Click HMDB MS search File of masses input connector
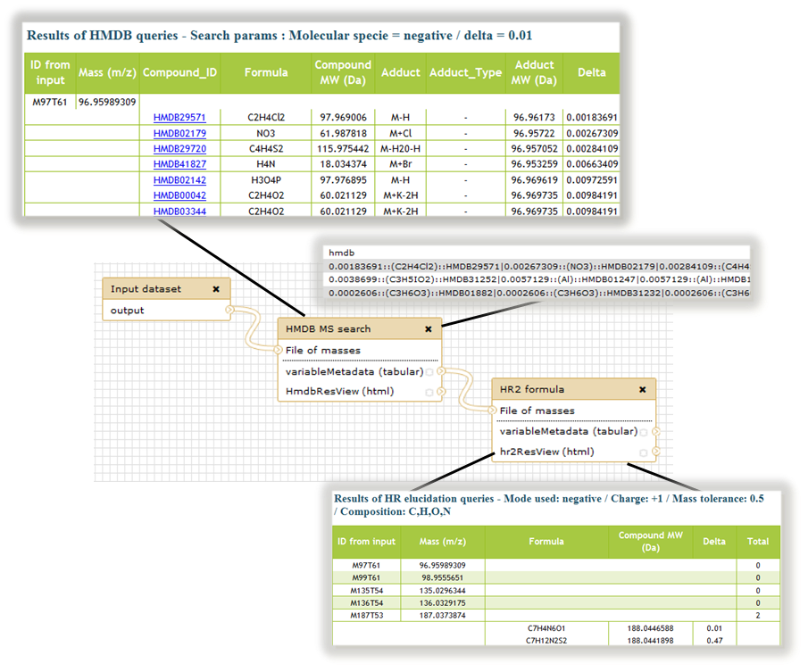 [279, 350]
